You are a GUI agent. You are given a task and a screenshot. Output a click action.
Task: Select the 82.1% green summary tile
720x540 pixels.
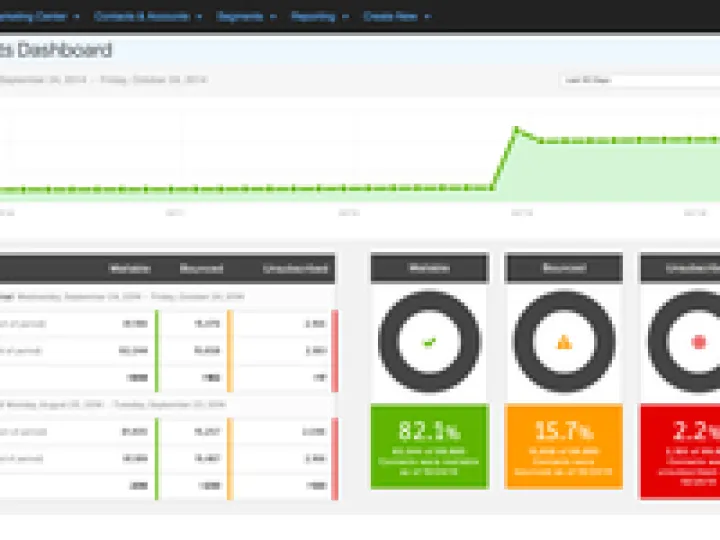[430, 446]
